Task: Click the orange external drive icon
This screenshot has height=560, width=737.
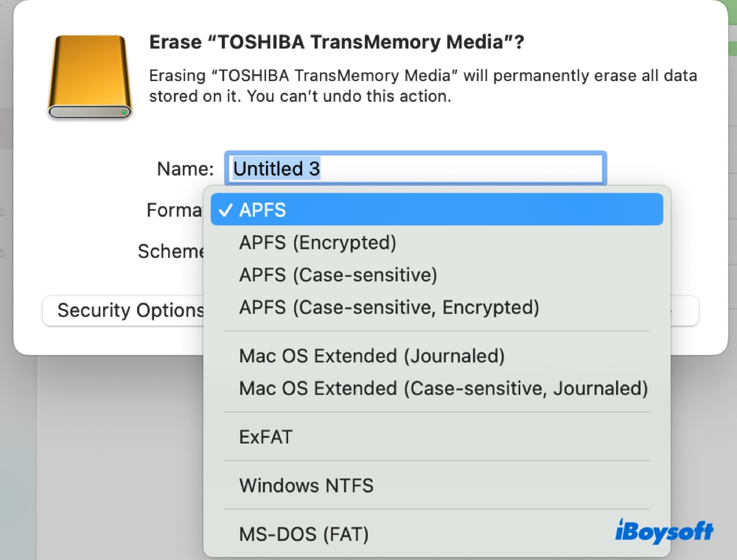Action: coord(90,76)
